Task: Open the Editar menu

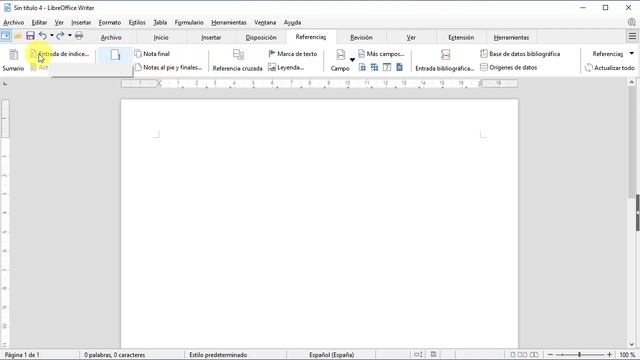Action: point(39,22)
